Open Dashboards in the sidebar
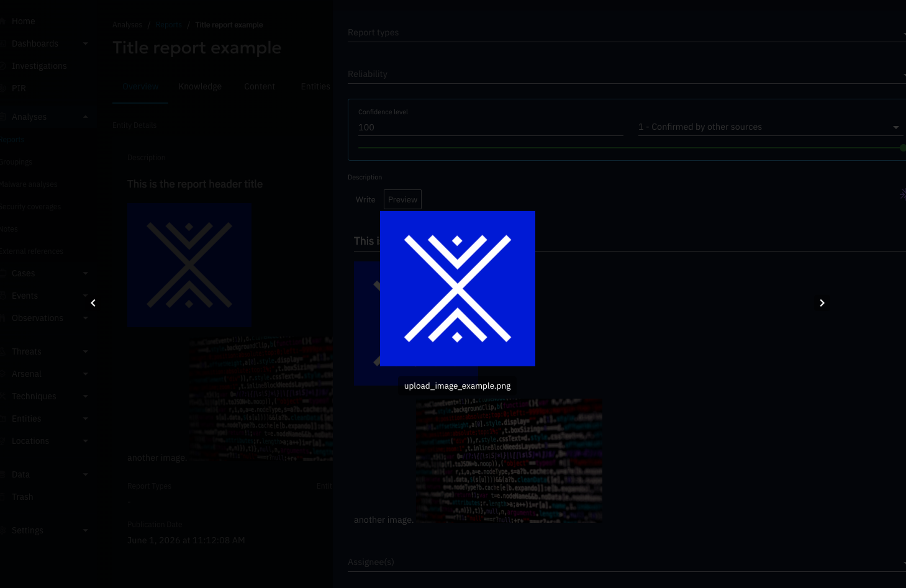906x588 pixels. click(35, 43)
